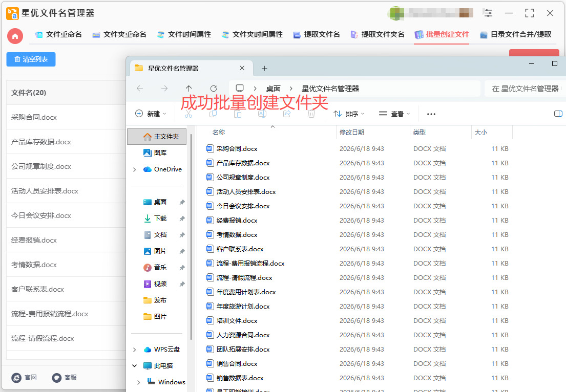Sort by 大小 column header
Screen dimensions: 566x392
point(481,133)
